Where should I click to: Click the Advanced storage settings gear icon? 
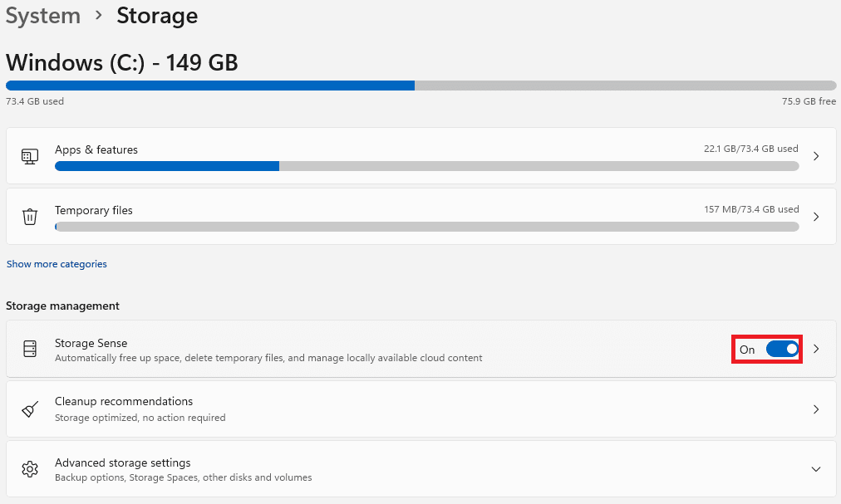click(x=30, y=469)
